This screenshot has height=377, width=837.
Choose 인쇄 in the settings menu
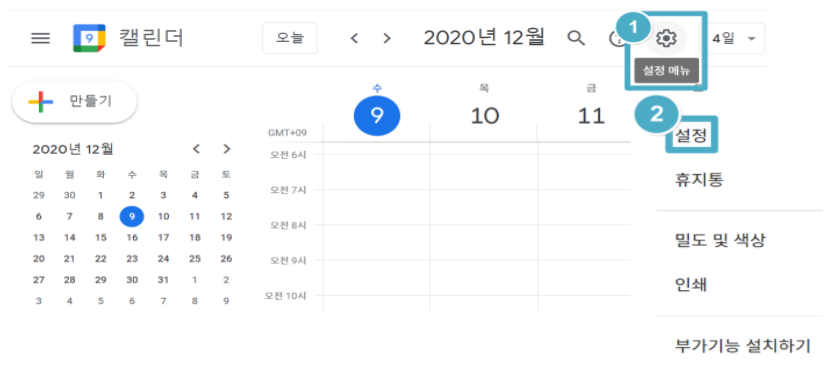pyautogui.click(x=691, y=284)
